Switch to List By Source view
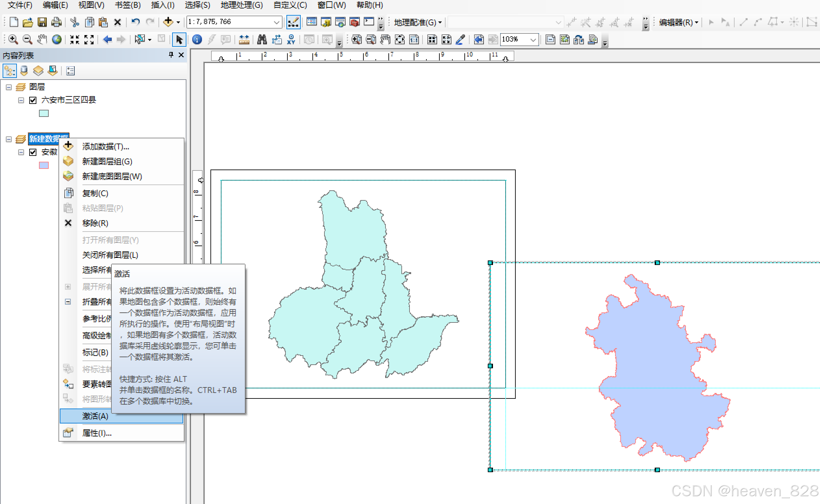The image size is (820, 504). coord(24,71)
